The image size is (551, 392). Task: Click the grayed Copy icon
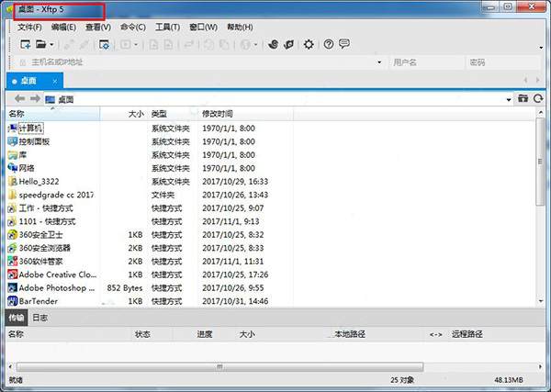(209, 44)
